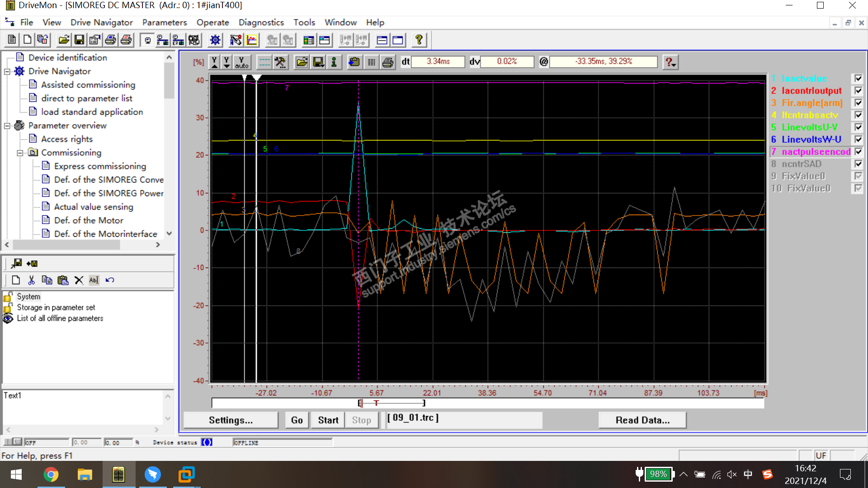The image size is (868, 488).
Task: Click the Drive Navigator gear toolbar icon
Action: click(215, 40)
